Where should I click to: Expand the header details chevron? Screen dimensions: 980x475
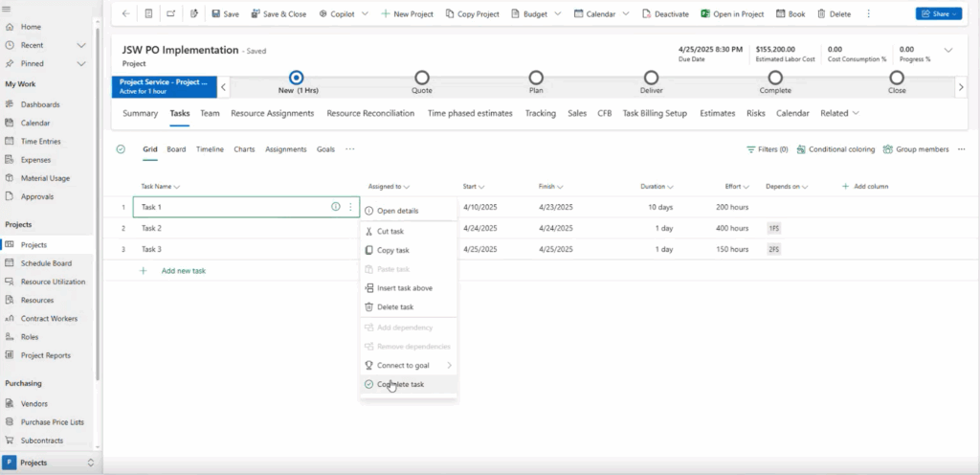pos(948,50)
